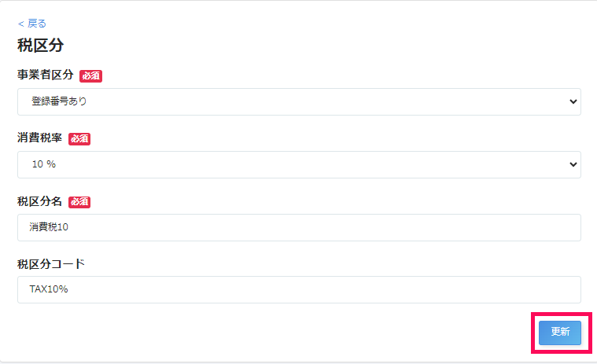This screenshot has height=364, width=597.
Task: Click the back chevron before 戻る
Action: [20, 24]
